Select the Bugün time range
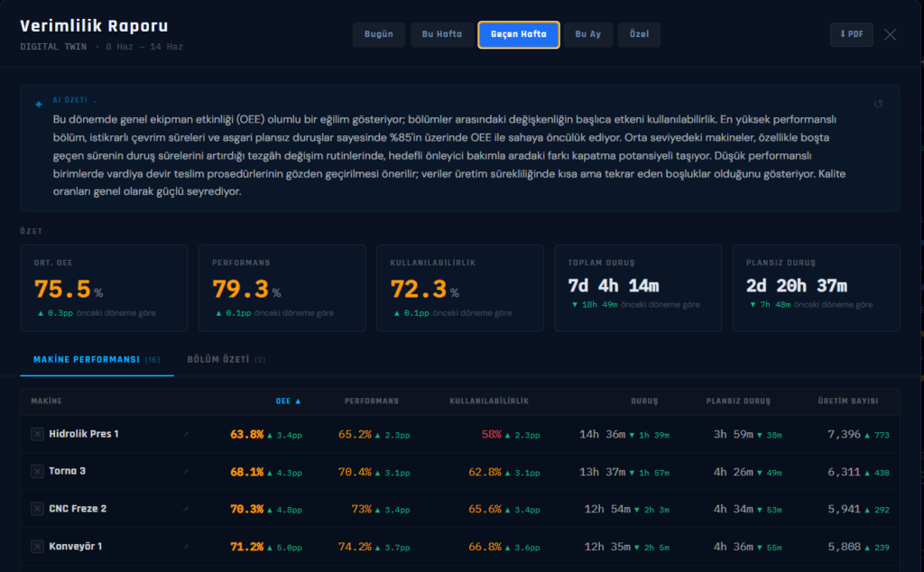 click(x=378, y=34)
